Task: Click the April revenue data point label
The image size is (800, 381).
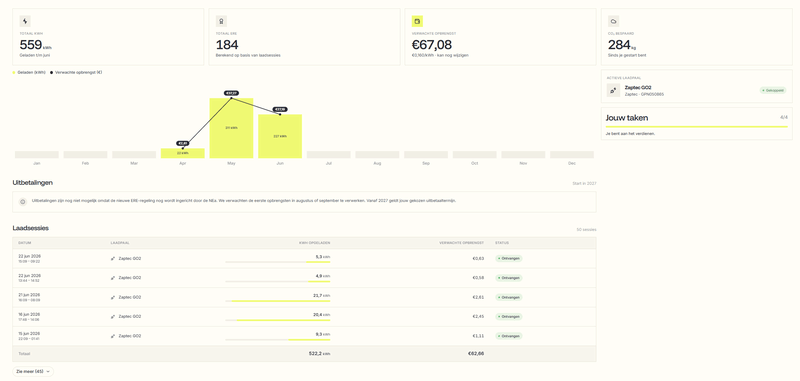Action: [x=183, y=143]
